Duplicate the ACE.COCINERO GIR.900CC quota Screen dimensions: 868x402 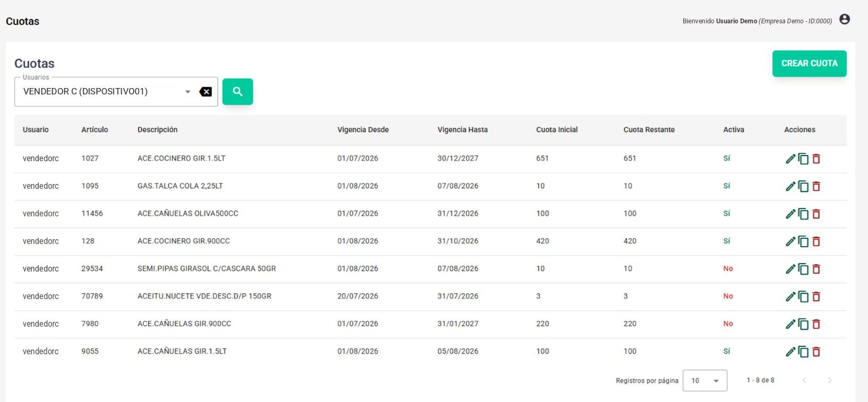803,241
